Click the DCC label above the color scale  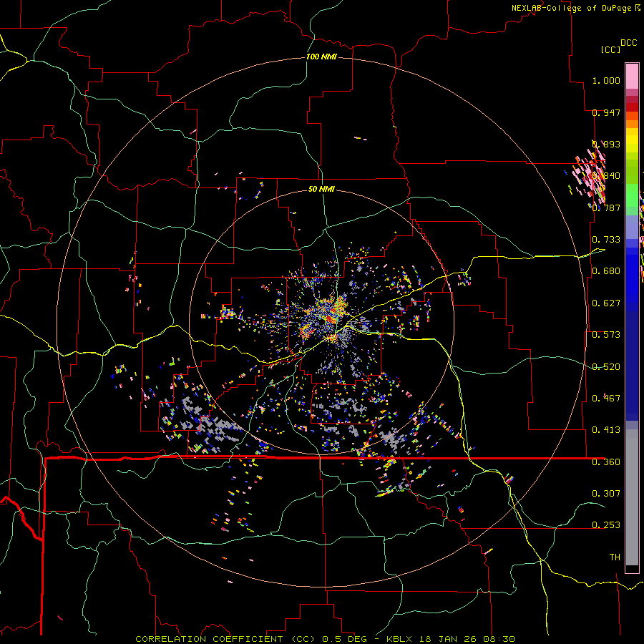pos(628,43)
